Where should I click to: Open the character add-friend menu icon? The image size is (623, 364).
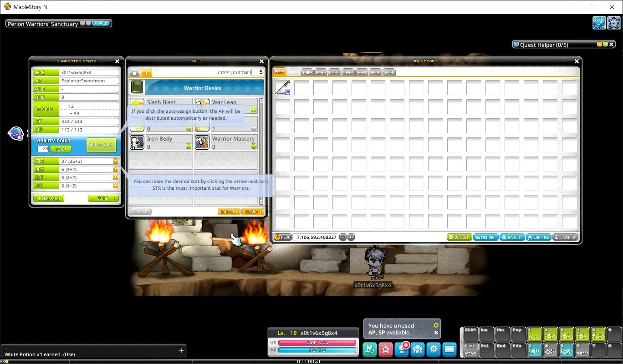coord(402,349)
